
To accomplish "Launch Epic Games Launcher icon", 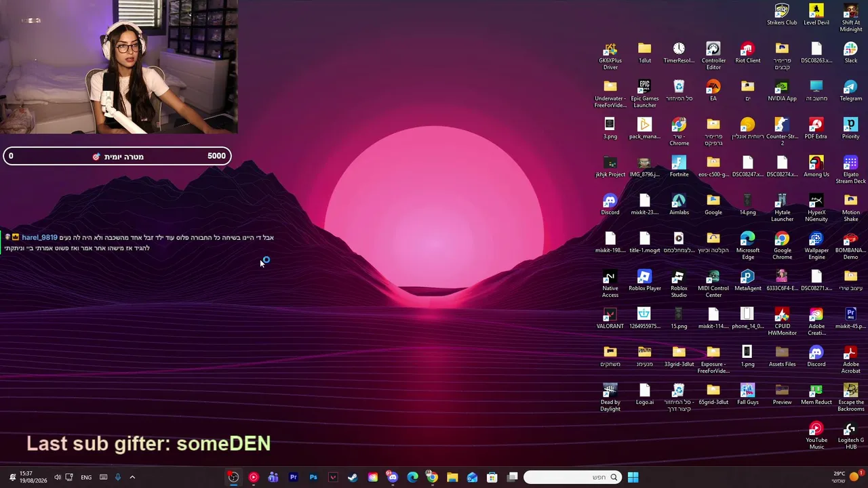I will 644,94.
